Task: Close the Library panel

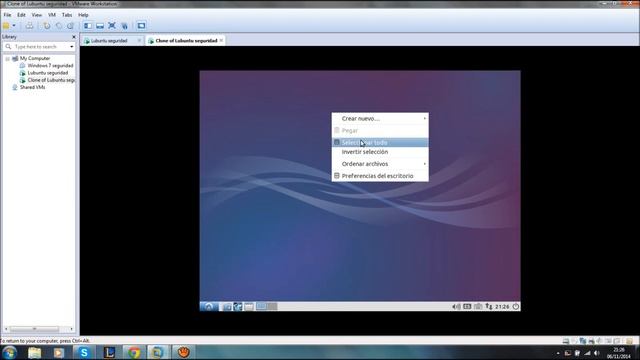Action: (73, 37)
